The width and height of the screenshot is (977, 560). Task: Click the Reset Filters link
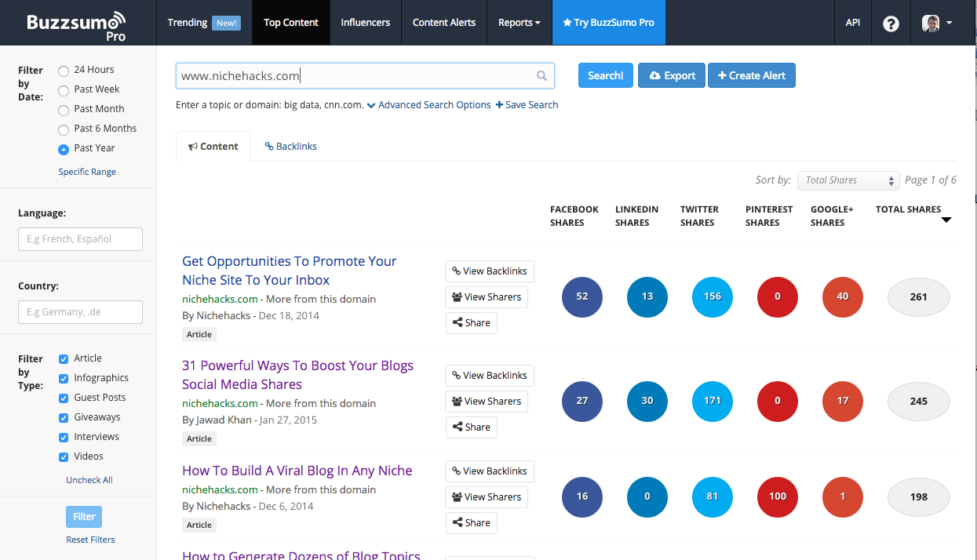90,540
